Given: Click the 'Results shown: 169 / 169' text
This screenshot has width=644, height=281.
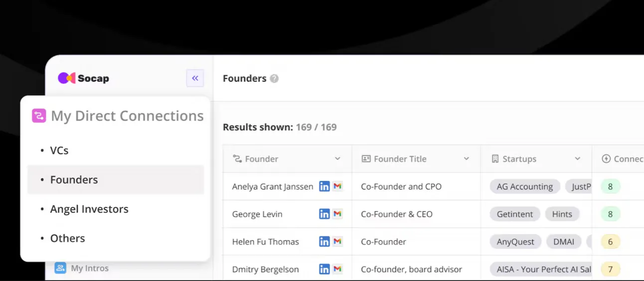Looking at the screenshot, I should pos(280,127).
